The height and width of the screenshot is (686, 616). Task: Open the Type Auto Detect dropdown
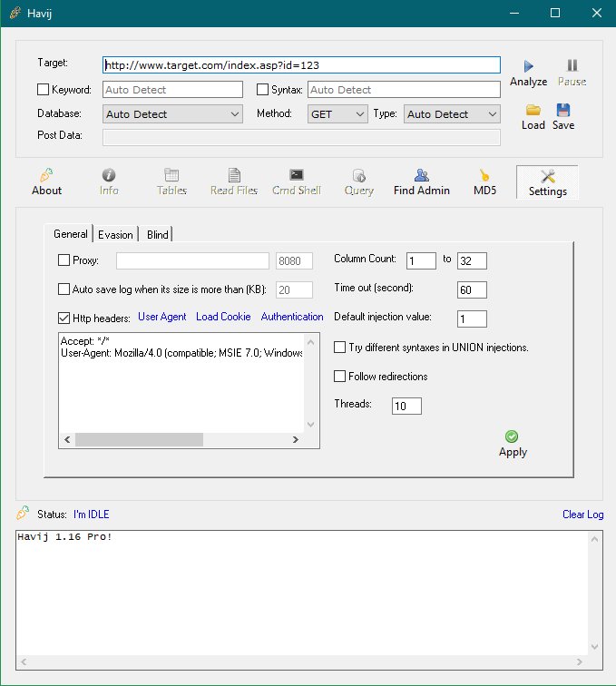[452, 114]
